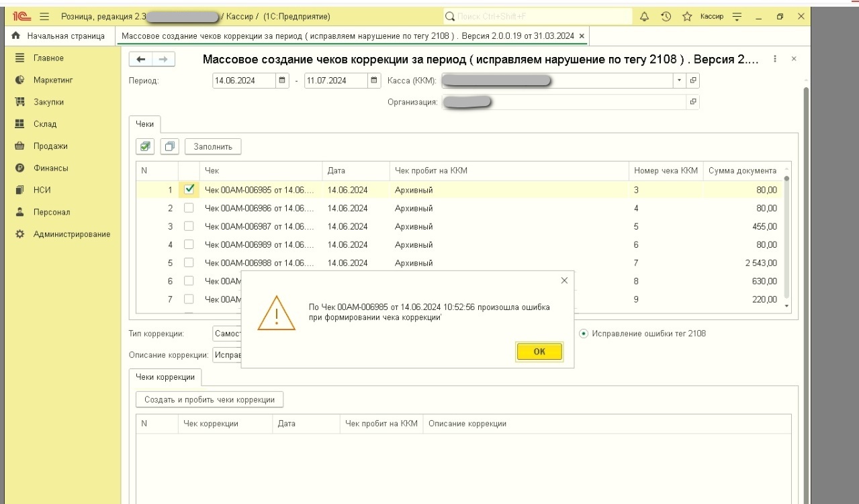Open the Продажи section in sidebar

[x=50, y=146]
